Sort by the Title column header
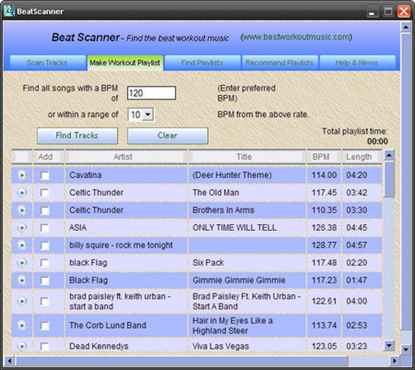The width and height of the screenshot is (415, 370). tap(247, 157)
